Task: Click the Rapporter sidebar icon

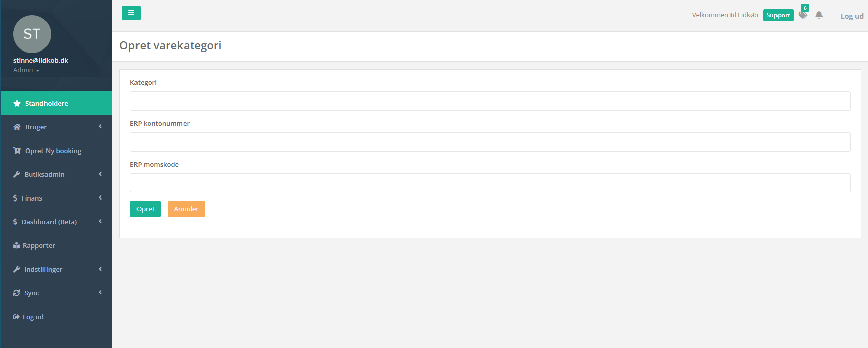Action: click(x=16, y=245)
